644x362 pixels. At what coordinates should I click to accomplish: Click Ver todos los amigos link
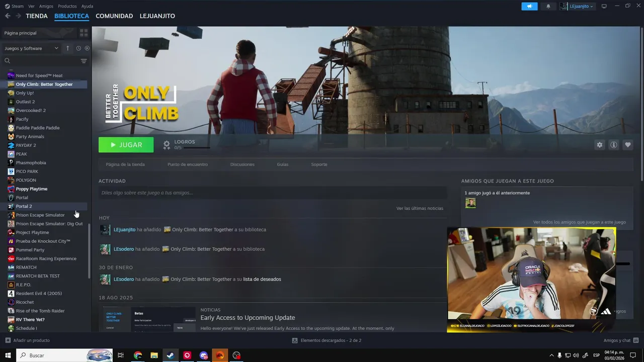click(580, 222)
